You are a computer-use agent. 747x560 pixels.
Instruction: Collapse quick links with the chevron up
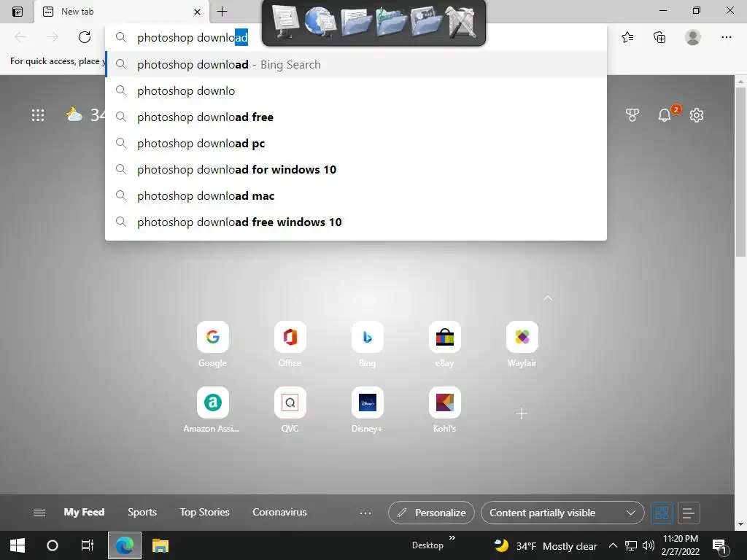548,298
